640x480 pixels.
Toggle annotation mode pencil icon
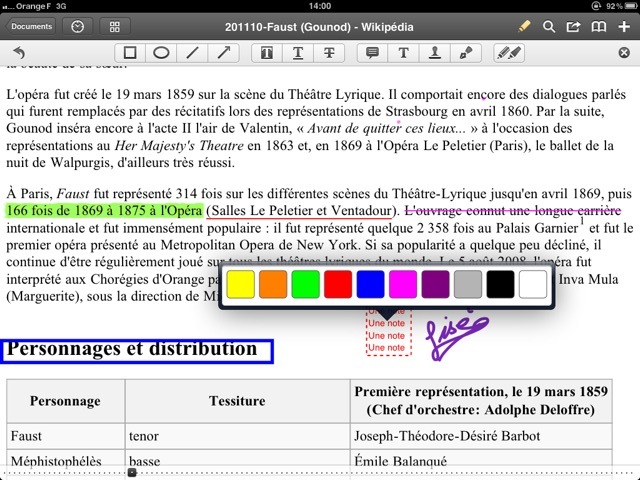pos(523,26)
